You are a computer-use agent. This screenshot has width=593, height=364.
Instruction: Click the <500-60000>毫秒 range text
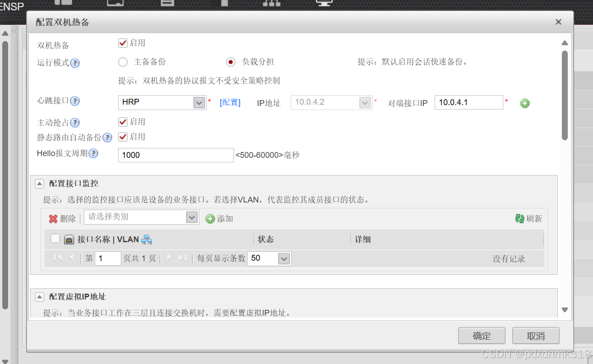267,155
